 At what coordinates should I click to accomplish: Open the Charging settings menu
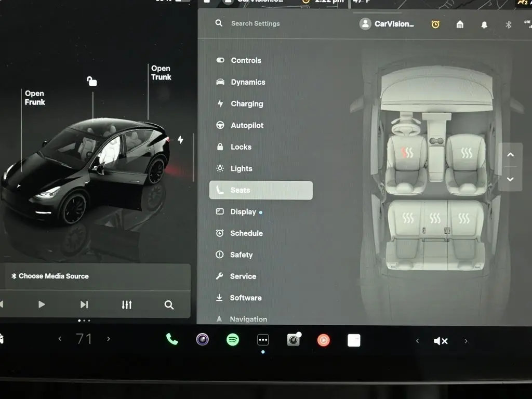246,104
